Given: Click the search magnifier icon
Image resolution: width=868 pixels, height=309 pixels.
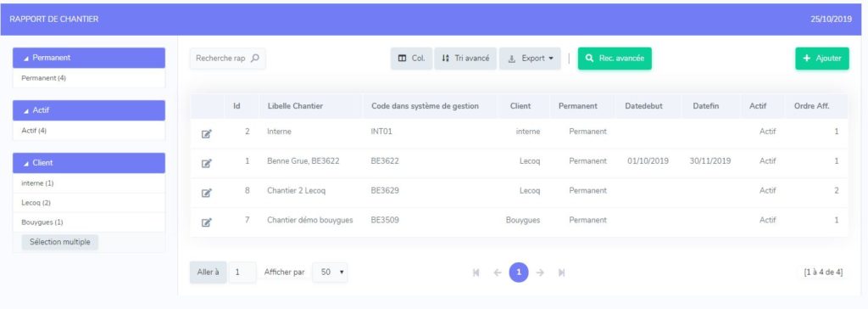Looking at the screenshot, I should click(255, 59).
